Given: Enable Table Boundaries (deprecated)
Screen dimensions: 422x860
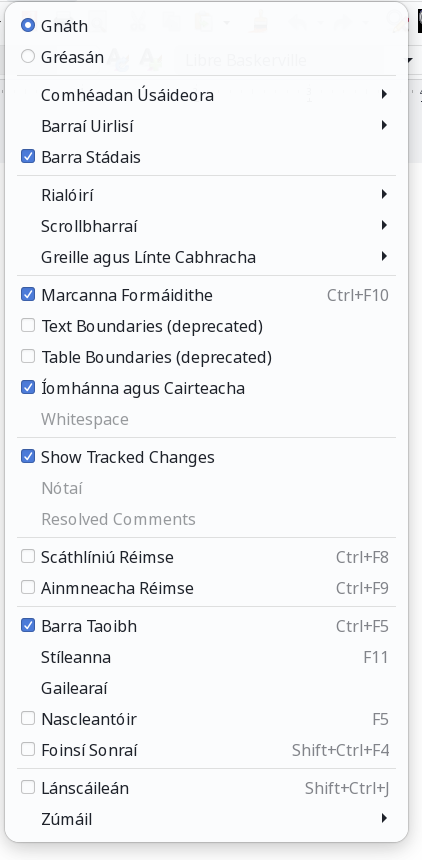Looking at the screenshot, I should click(x=28, y=357).
